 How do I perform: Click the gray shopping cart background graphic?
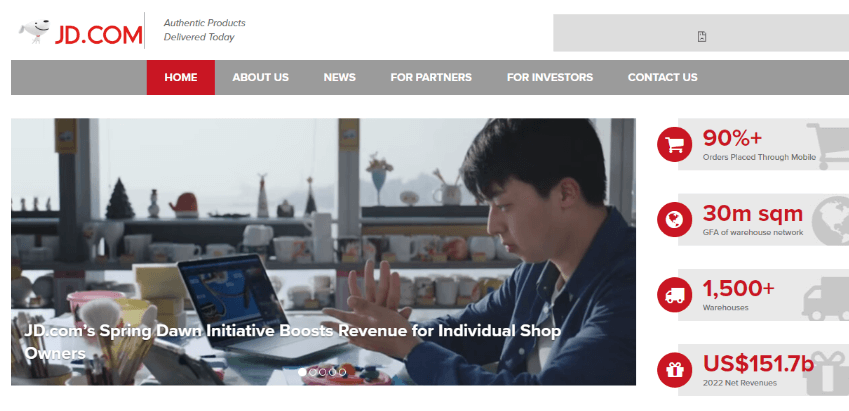point(828,145)
